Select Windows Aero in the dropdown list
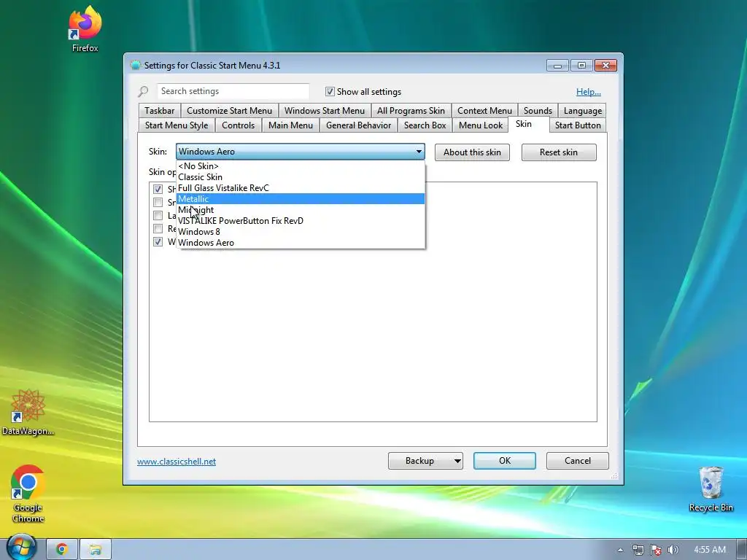This screenshot has width=747, height=560. (300, 242)
